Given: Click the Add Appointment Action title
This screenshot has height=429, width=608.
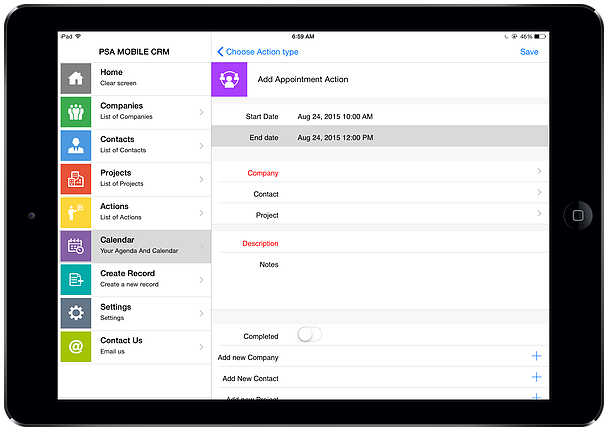Looking at the screenshot, I should 303,80.
